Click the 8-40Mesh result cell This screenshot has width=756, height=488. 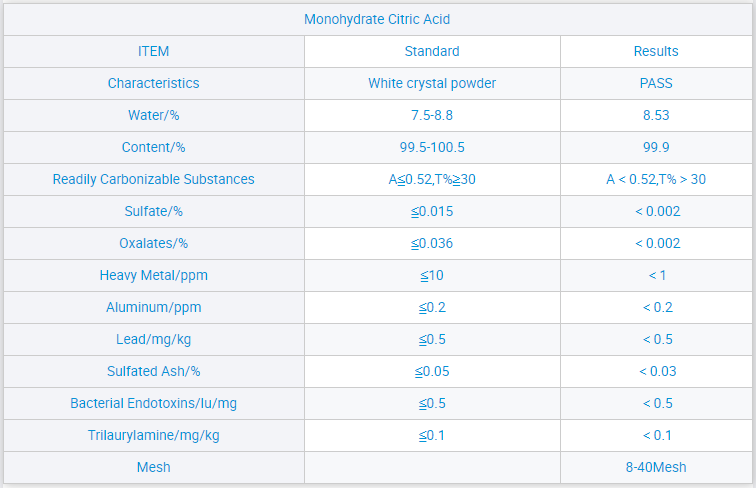click(x=656, y=467)
